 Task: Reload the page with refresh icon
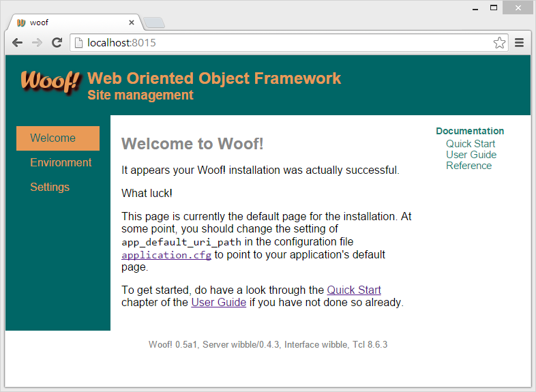coord(57,43)
